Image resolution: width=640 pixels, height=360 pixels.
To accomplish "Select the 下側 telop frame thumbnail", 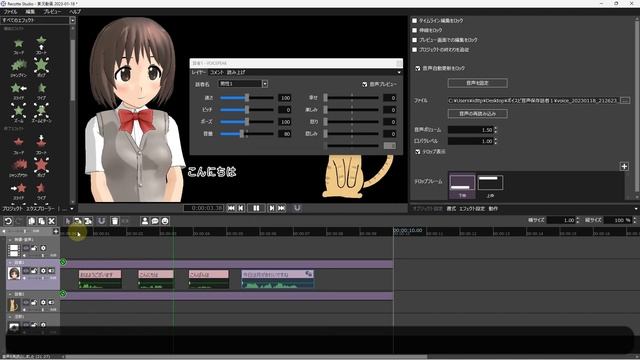I will pyautogui.click(x=462, y=185).
